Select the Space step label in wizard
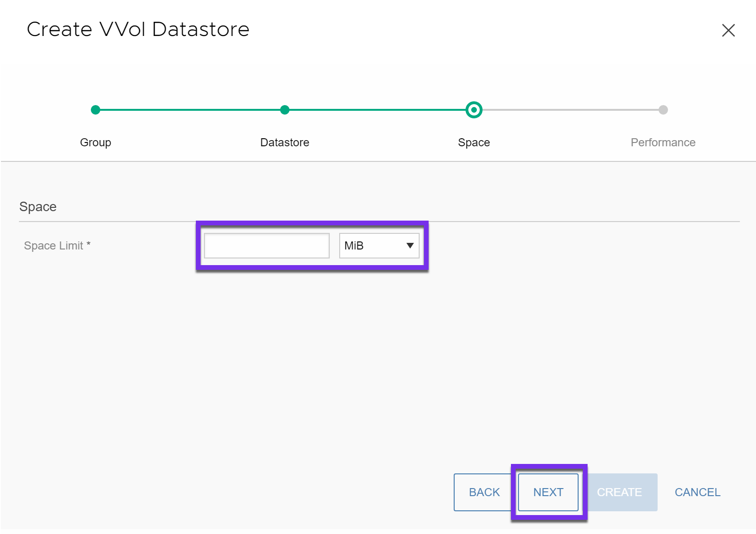The image size is (756, 534). [x=474, y=142]
